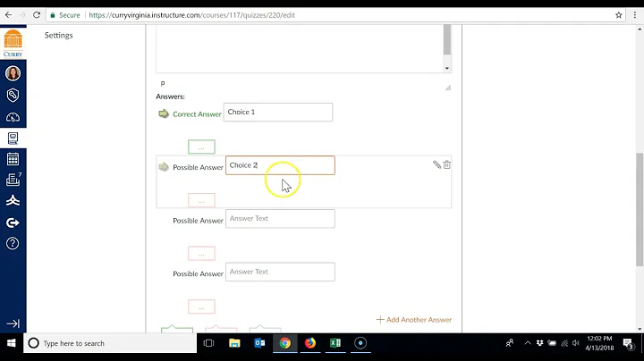Image resolution: width=644 pixels, height=361 pixels.
Task: Click the rich editor scrollbar thumb
Action: 447,39
